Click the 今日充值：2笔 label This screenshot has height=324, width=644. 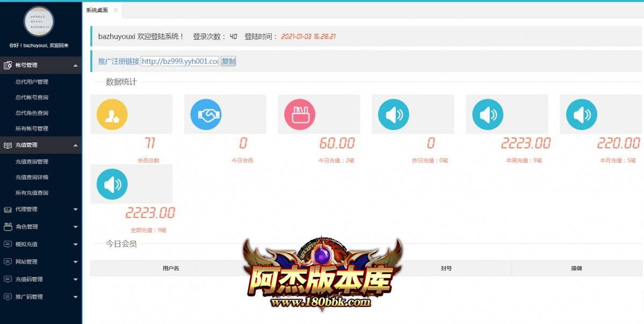coord(336,161)
